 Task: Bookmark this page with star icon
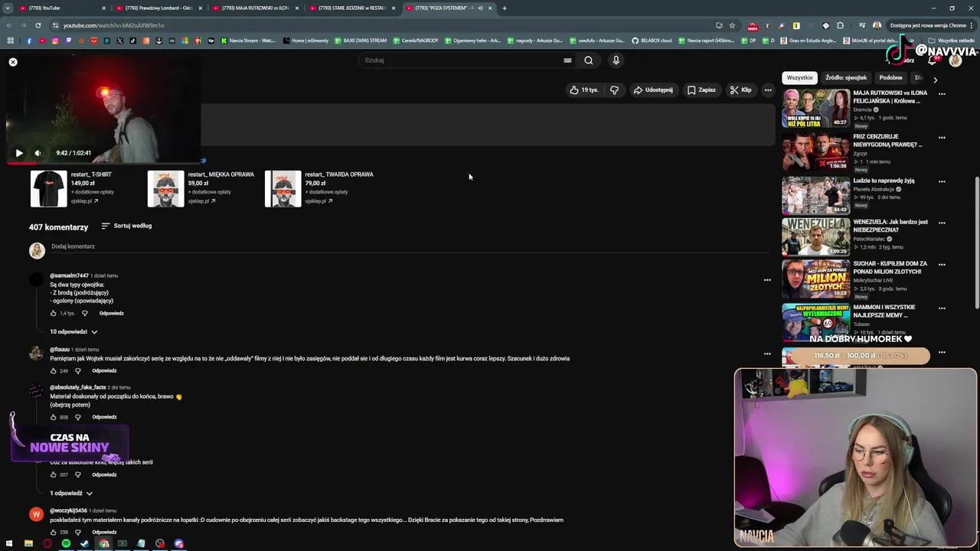point(732,25)
